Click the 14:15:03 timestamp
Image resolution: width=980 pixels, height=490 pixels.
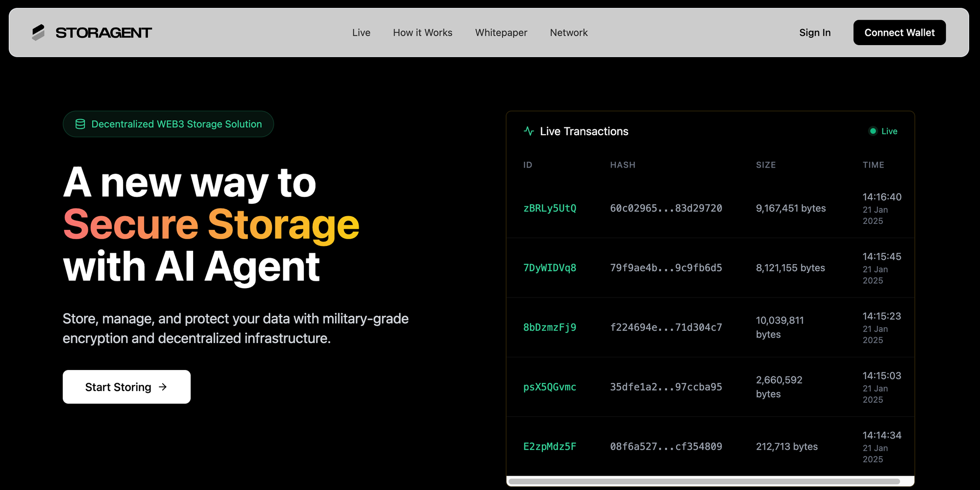882,376
